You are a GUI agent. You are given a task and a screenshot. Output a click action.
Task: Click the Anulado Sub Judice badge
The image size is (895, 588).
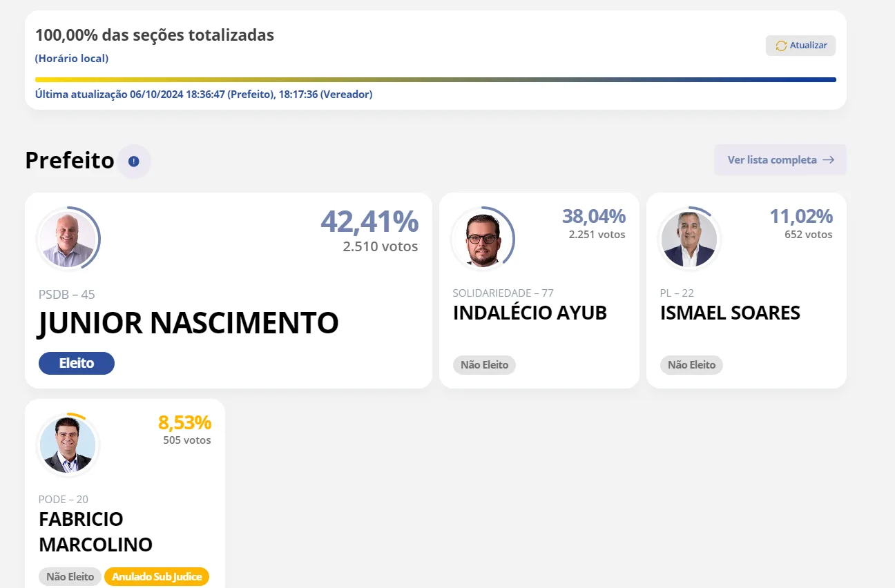pyautogui.click(x=157, y=577)
